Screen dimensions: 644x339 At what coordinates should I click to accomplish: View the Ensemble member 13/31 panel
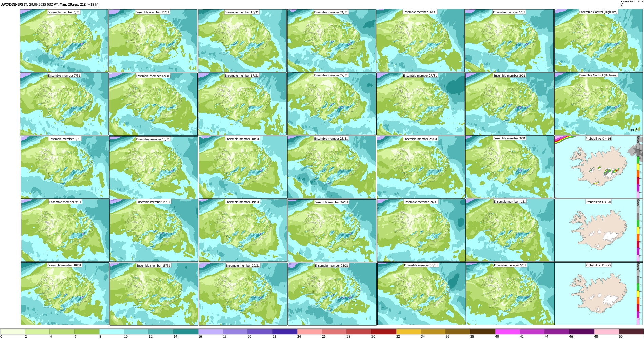154,167
